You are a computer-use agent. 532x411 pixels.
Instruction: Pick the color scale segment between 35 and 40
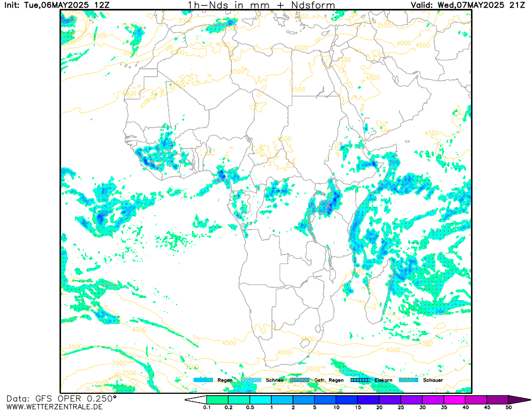coord(455,399)
